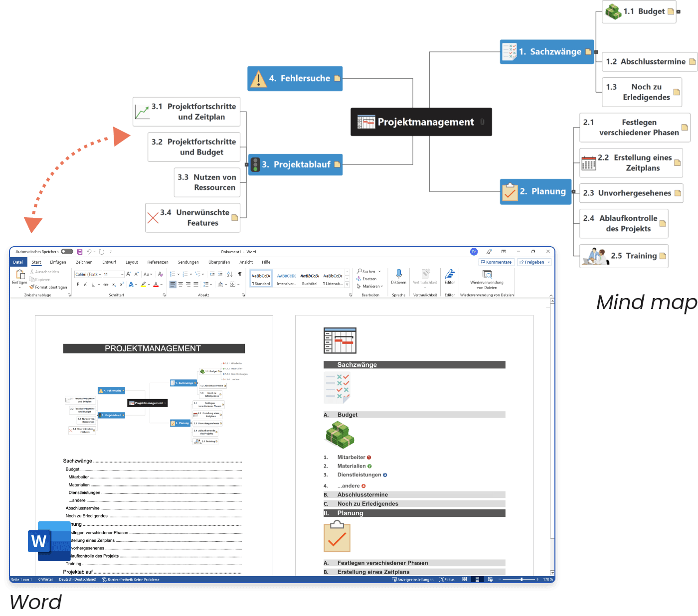
Task: Toggle Fokus mode in status bar
Action: 447,579
